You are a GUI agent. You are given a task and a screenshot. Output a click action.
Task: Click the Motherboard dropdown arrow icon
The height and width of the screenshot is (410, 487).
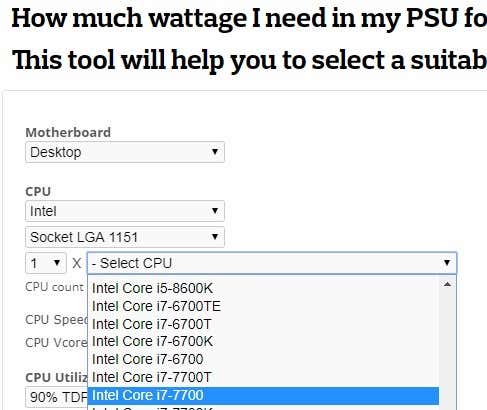215,152
